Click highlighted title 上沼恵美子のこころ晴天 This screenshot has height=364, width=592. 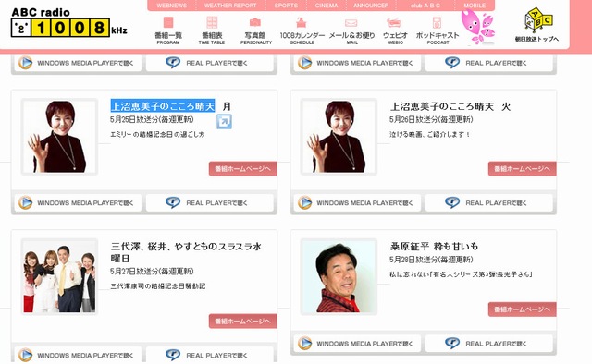pyautogui.click(x=163, y=106)
